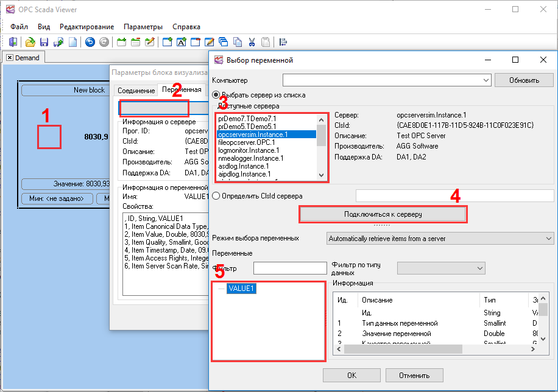
Task: Select logmonitor.Instance.1 in the server list
Action: [249, 150]
